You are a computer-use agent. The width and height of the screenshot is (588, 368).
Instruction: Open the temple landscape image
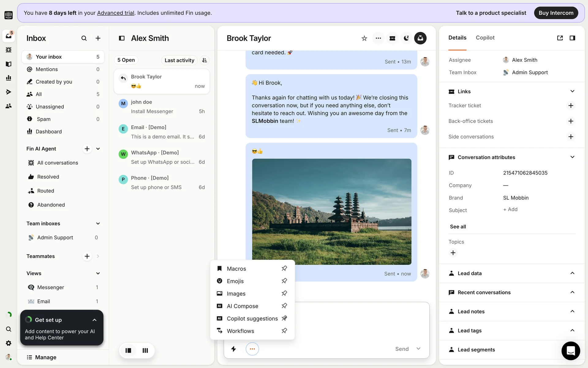tap(332, 212)
